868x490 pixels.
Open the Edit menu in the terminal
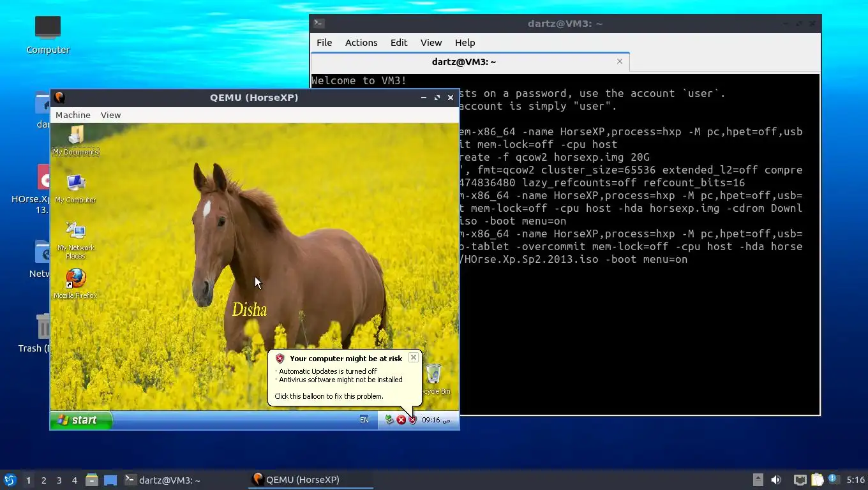(x=399, y=42)
